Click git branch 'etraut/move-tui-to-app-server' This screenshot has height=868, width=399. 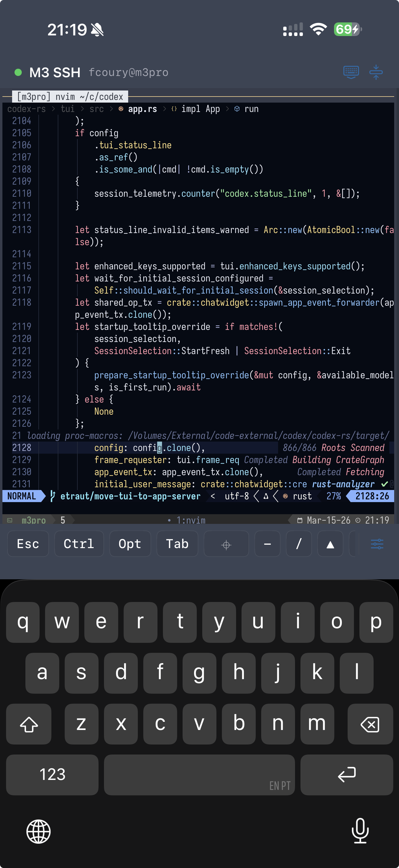click(130, 496)
